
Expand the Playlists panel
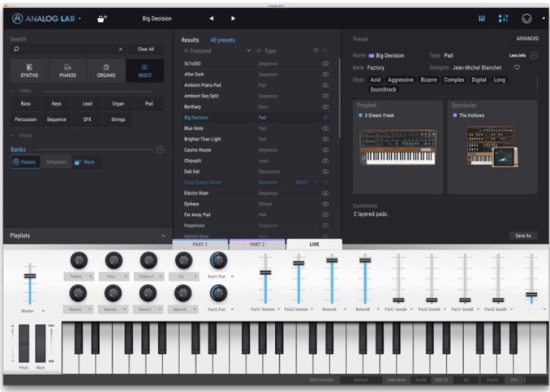click(163, 236)
